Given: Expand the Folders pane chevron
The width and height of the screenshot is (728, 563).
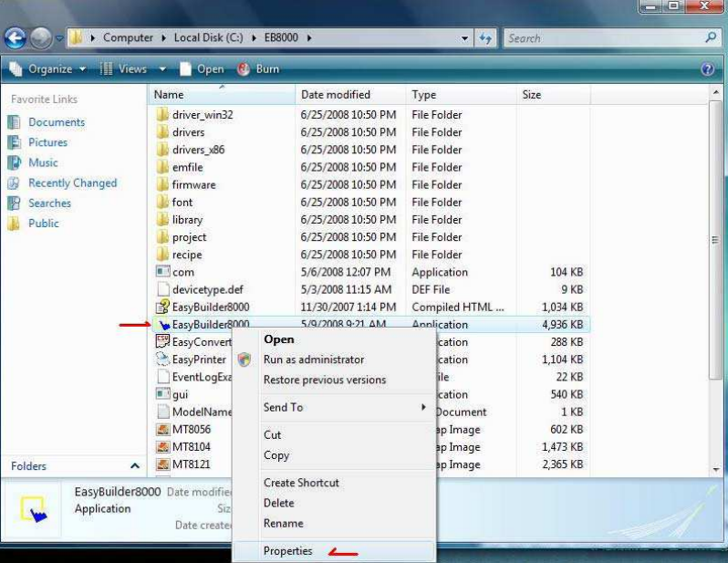Looking at the screenshot, I should point(135,466).
